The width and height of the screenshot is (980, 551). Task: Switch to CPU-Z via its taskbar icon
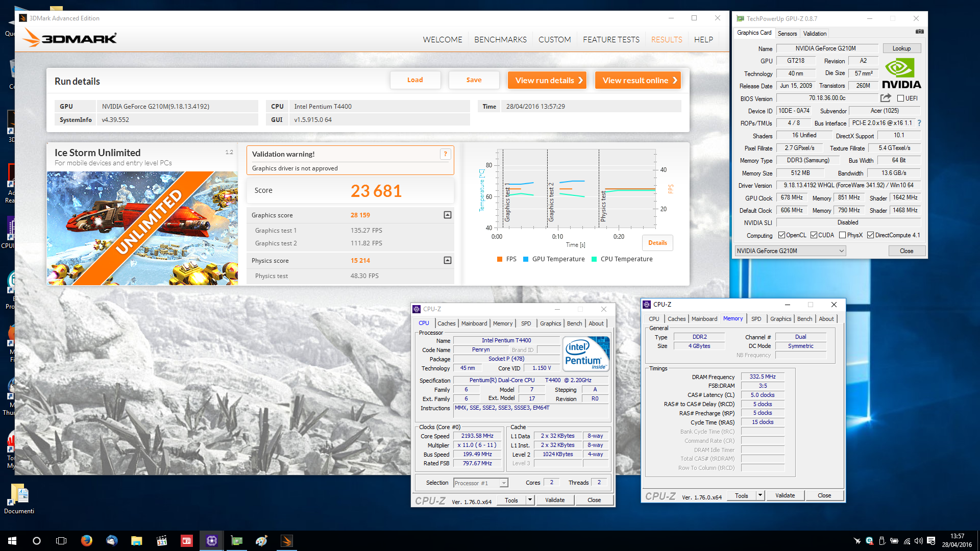click(x=212, y=541)
